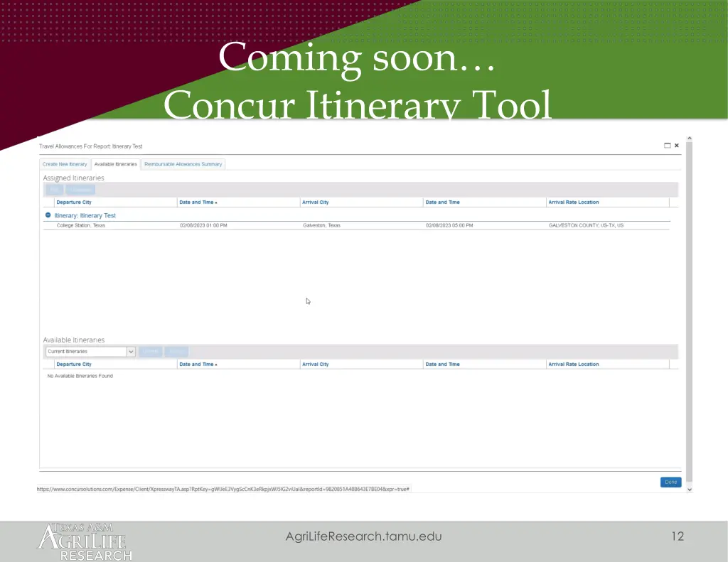This screenshot has height=562, width=728.
Task: Click the AgriLifeResearch.tamu.edu footer text
Action: pyautogui.click(x=363, y=536)
